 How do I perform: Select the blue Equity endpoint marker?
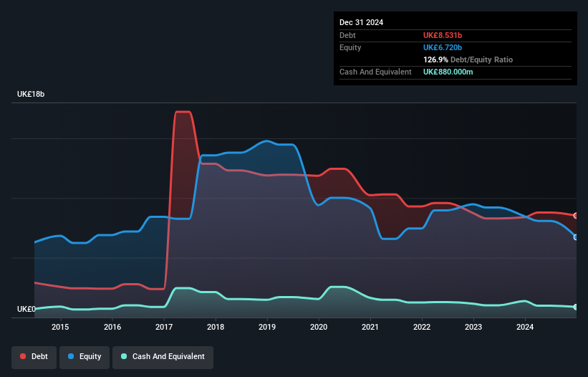coord(576,237)
